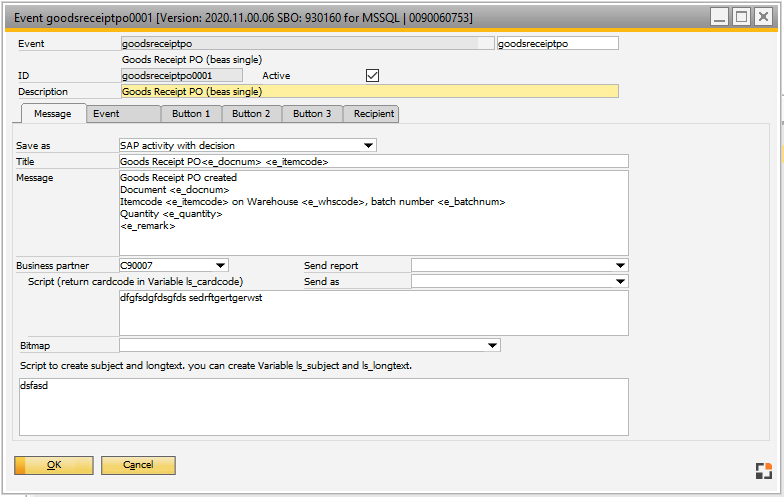Maximize the Event window
784x497 pixels.
point(741,17)
